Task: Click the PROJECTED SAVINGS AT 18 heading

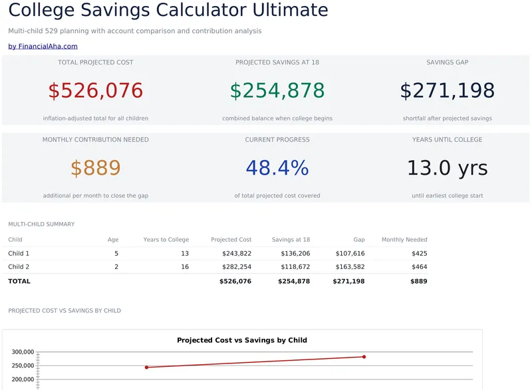Action: (x=277, y=62)
